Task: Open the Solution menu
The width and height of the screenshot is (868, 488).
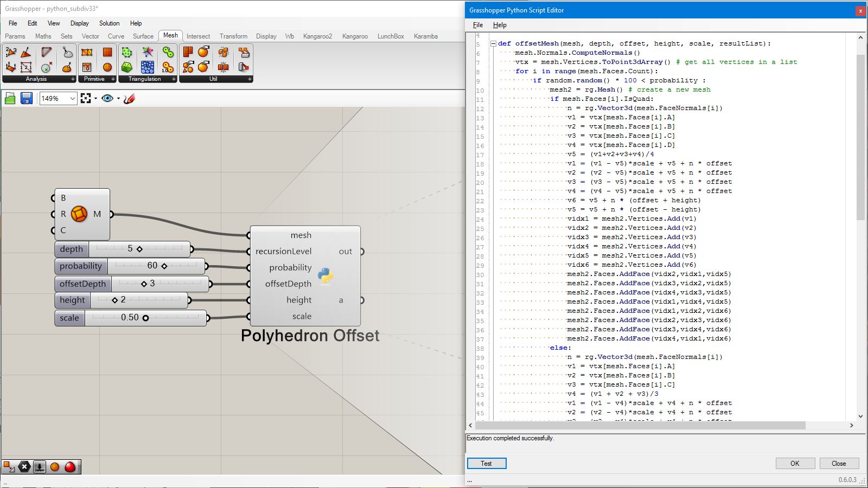Action: (x=109, y=23)
